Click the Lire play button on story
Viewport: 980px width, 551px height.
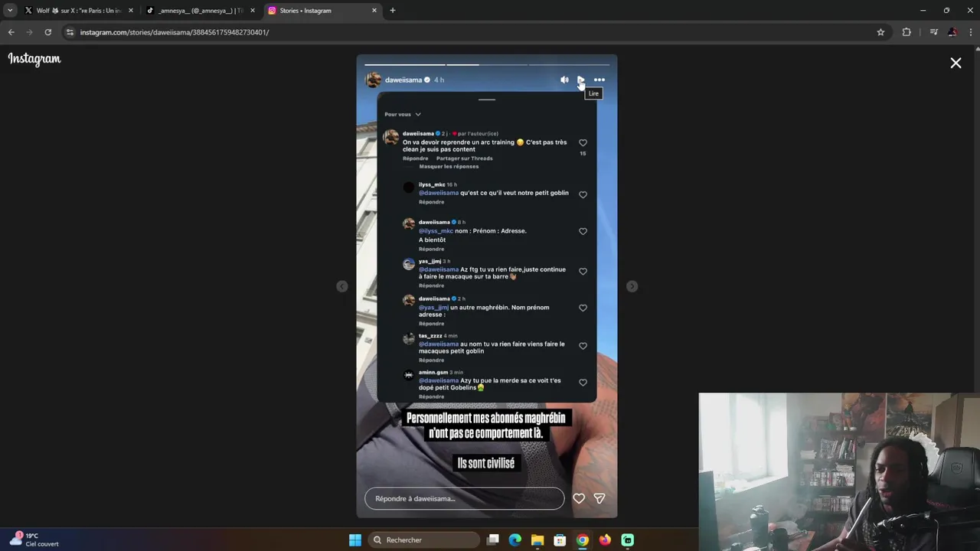point(581,80)
